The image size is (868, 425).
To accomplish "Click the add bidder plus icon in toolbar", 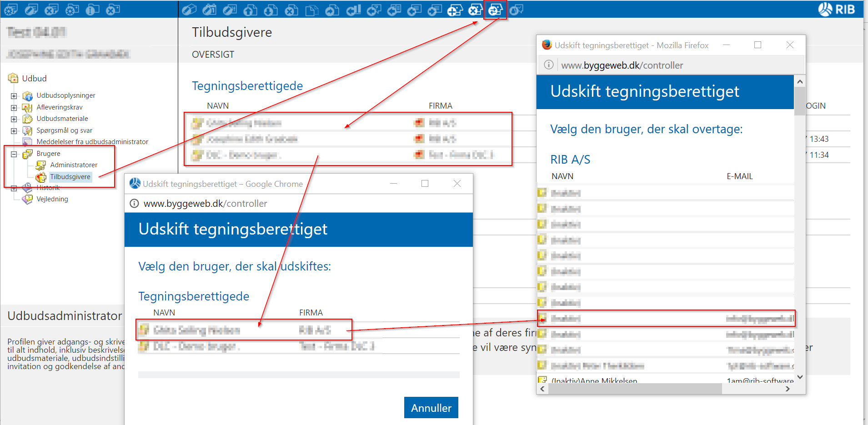I will click(x=455, y=10).
